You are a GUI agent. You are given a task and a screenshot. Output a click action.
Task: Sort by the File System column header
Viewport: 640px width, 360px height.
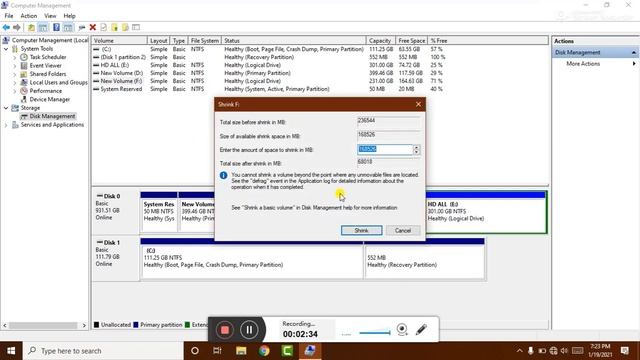coord(204,41)
